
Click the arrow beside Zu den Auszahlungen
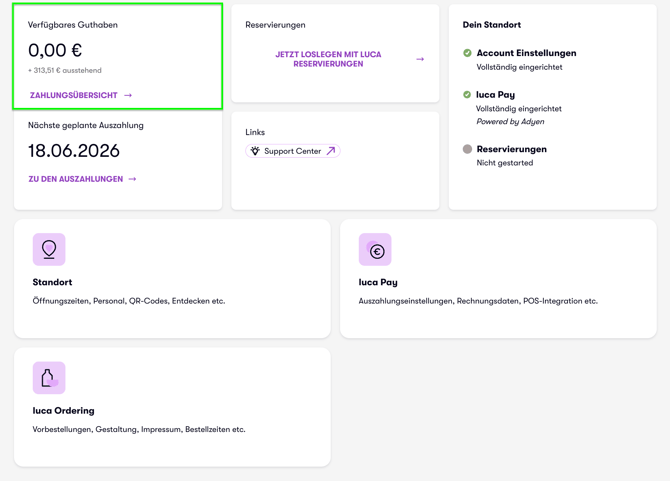coord(132,179)
